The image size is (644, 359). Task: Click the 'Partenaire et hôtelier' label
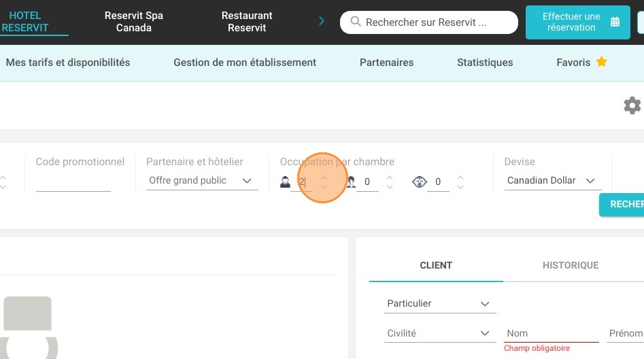[194, 161]
